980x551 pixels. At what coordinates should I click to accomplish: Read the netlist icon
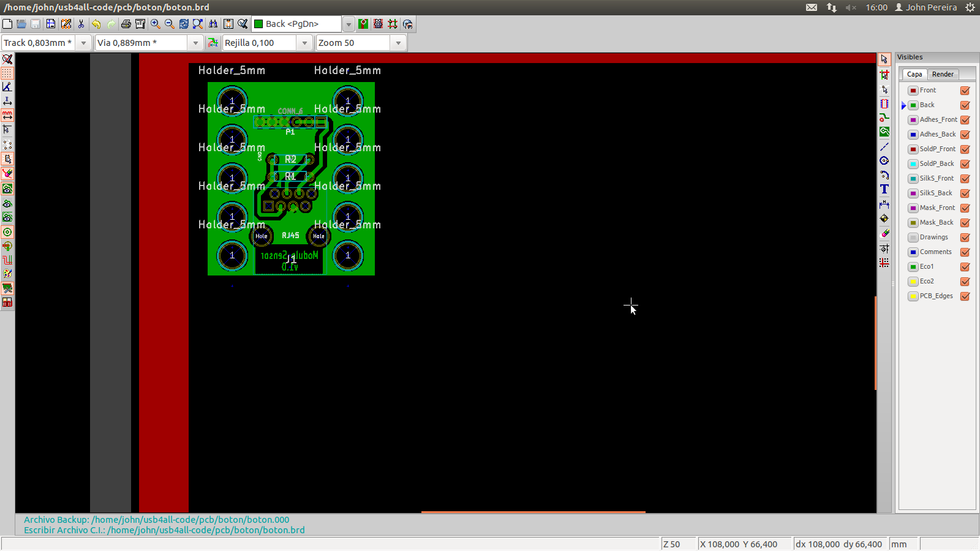point(228,24)
